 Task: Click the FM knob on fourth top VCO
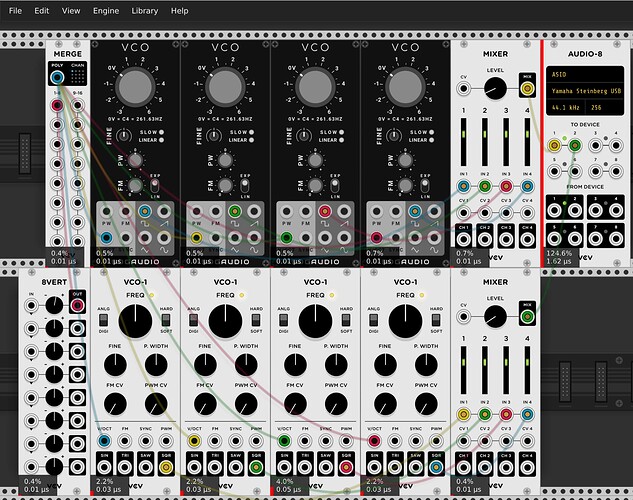click(x=406, y=186)
